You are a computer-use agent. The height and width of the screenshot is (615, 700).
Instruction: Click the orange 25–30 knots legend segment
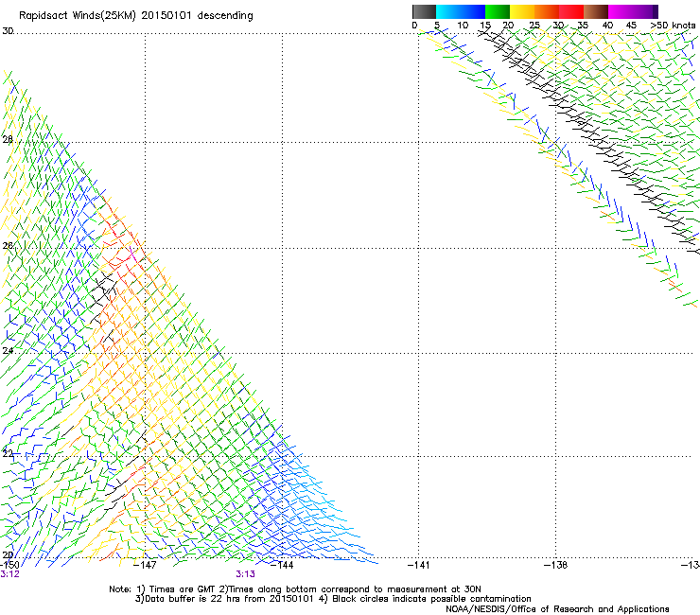[x=547, y=11]
